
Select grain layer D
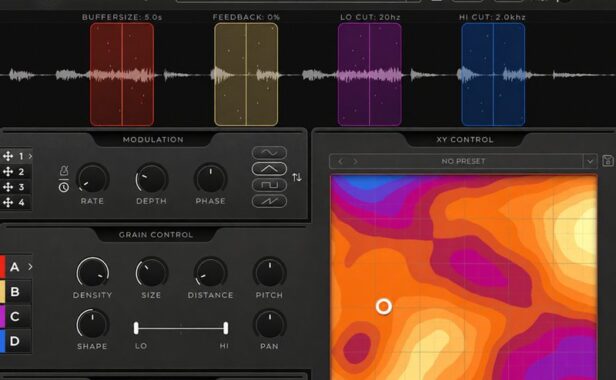[15, 341]
